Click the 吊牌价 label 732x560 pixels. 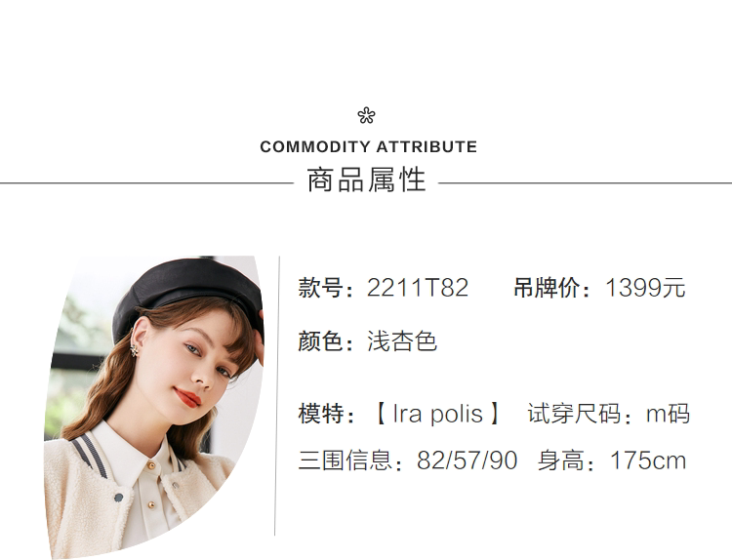[547, 289]
